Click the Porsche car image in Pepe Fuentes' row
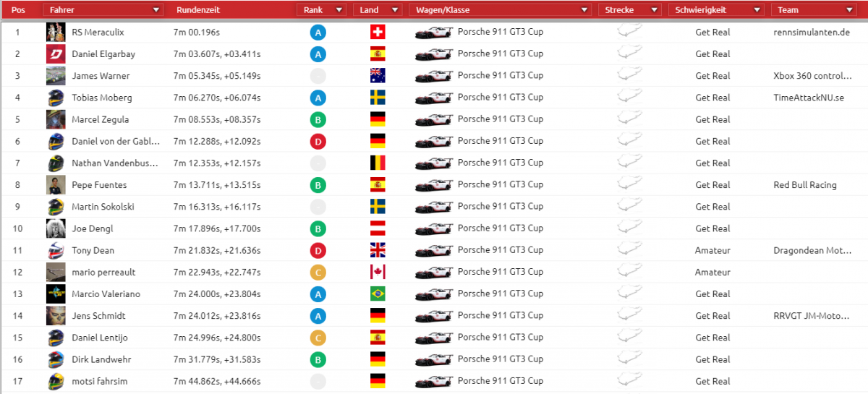 [433, 185]
